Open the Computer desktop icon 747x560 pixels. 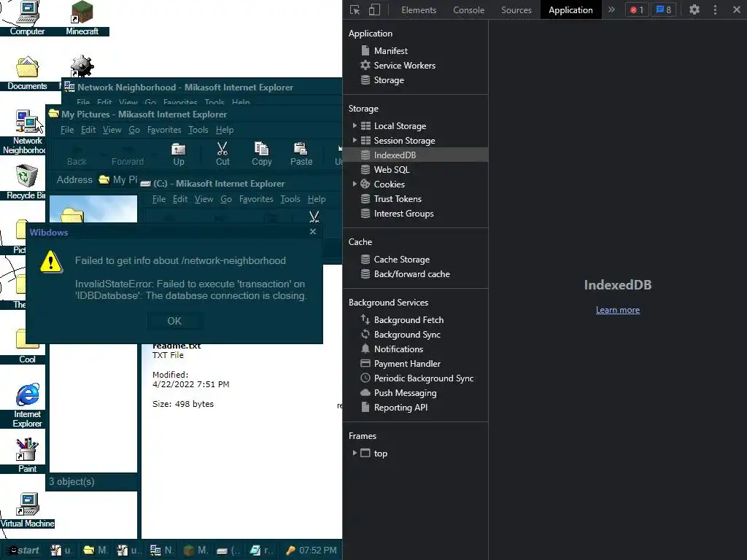pos(27,18)
